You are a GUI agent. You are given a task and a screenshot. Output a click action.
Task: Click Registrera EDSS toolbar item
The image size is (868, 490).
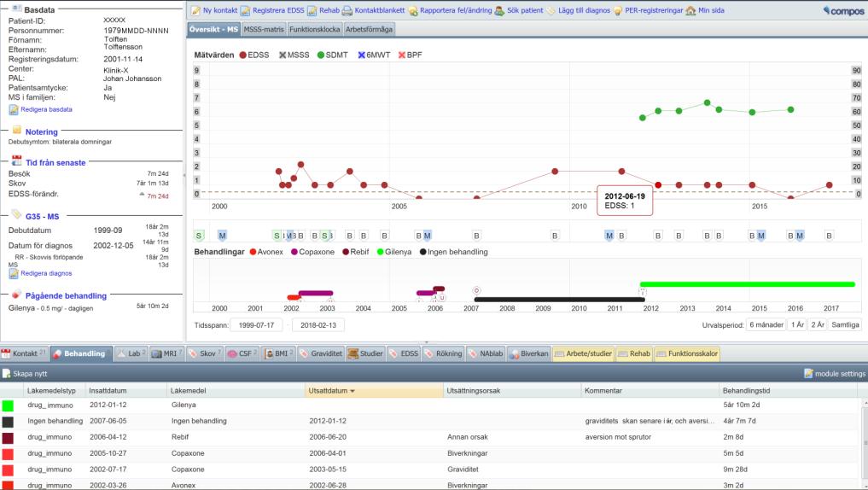[272, 10]
